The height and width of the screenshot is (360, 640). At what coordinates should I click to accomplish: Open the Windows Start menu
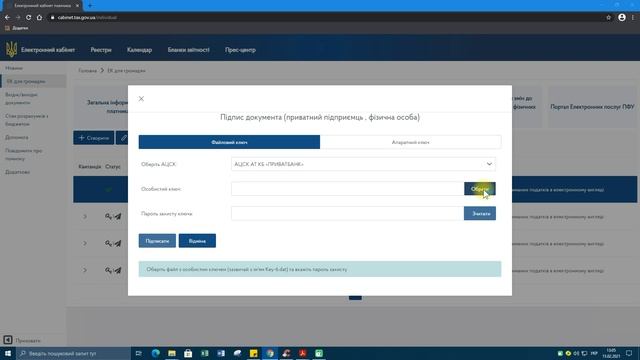point(8,353)
